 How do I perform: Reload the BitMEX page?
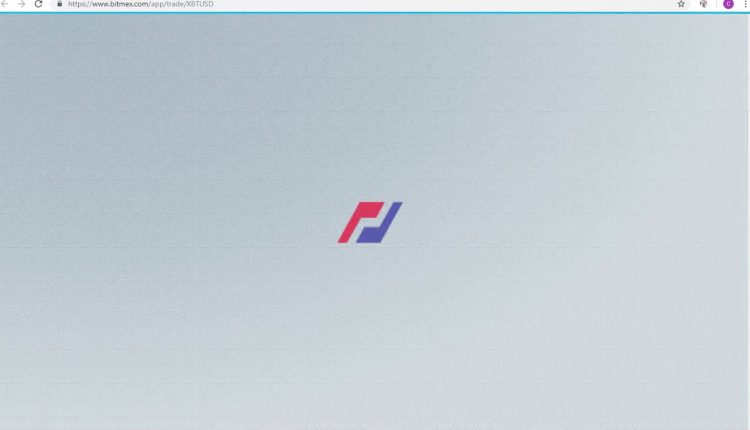(38, 4)
